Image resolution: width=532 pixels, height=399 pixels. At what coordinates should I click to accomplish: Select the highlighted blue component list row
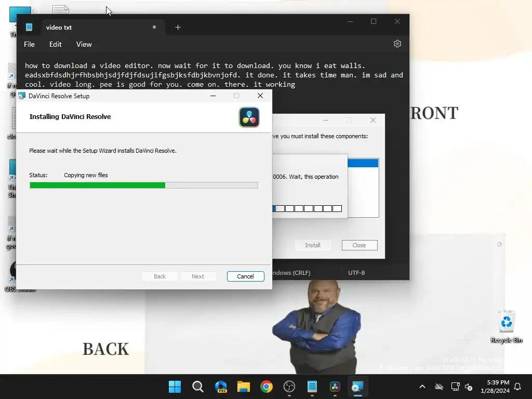[x=363, y=163]
